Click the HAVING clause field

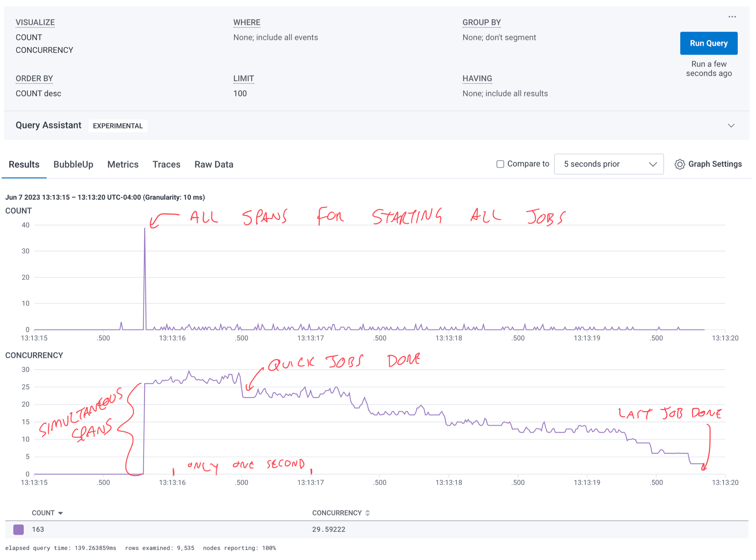point(505,94)
